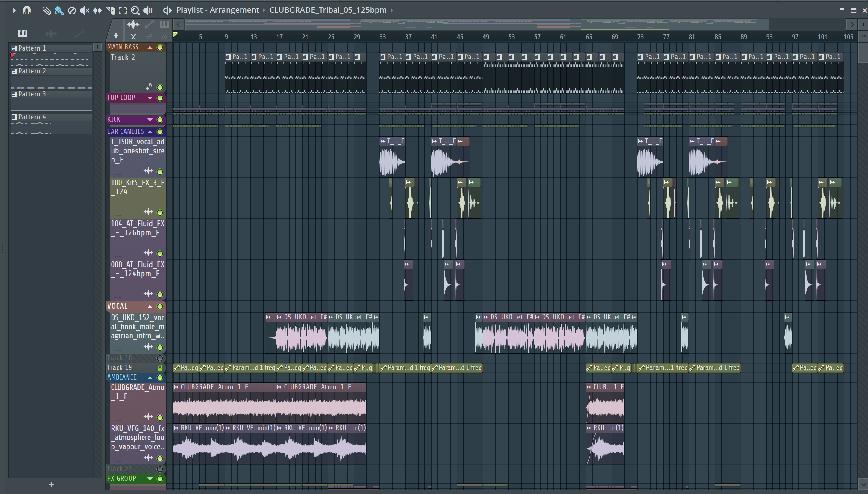Expand the TOP LOOP group
Image resolution: width=868 pixels, height=494 pixels.
coord(150,98)
